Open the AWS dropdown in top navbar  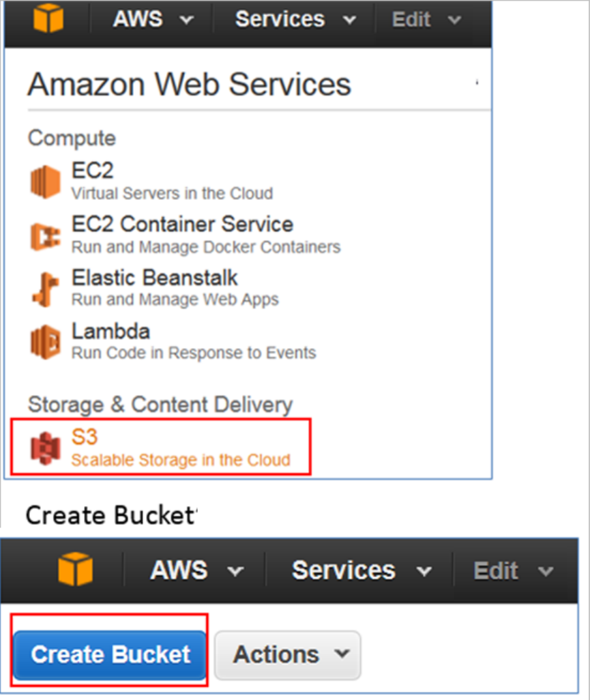click(153, 19)
